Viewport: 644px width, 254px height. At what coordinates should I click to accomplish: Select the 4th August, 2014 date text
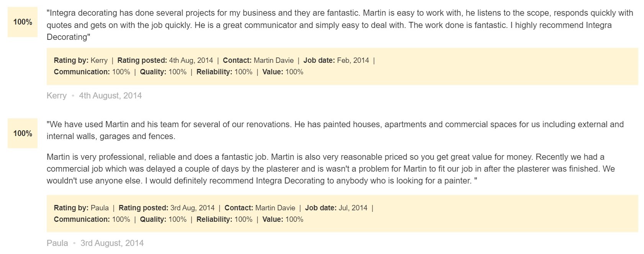click(x=110, y=96)
